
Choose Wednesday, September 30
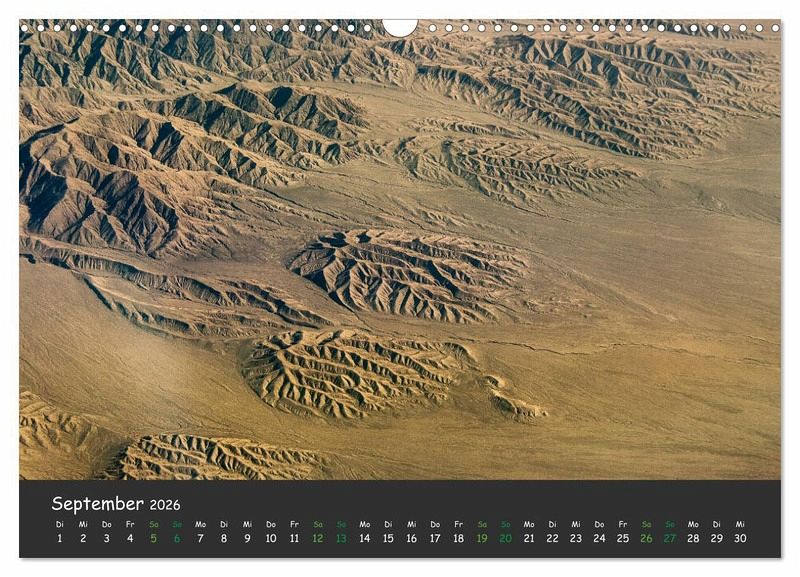(x=740, y=538)
